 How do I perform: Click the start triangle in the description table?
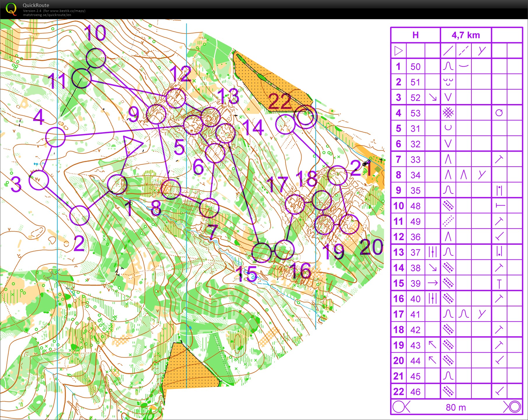pos(398,51)
